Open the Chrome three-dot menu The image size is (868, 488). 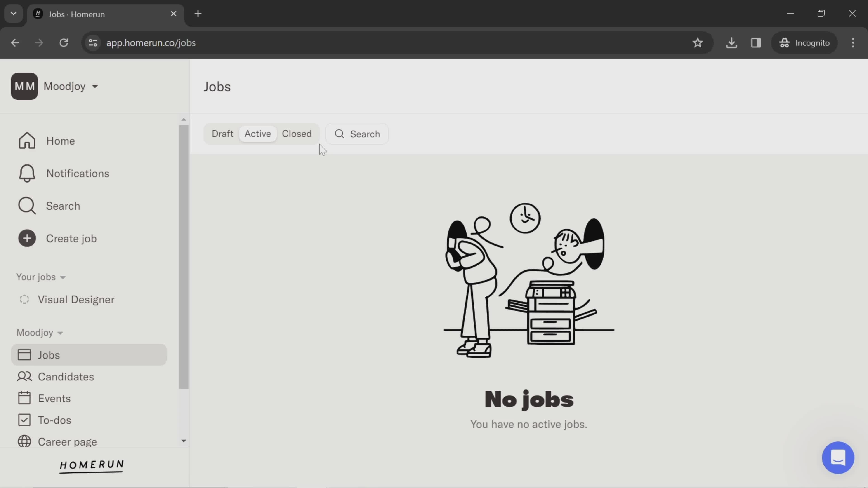[853, 43]
